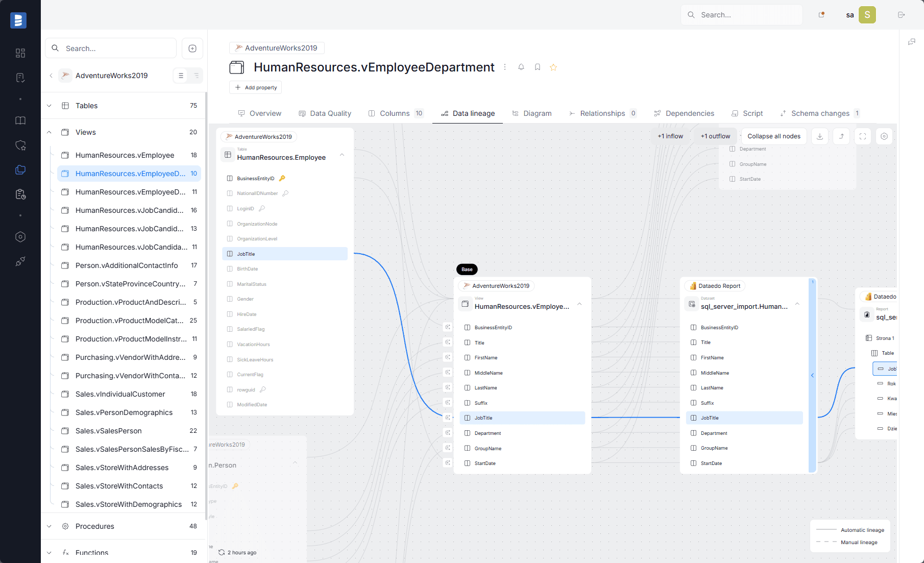Open the dashboard grid icon in left navigation
Viewport: 924px width, 563px height.
click(20, 53)
